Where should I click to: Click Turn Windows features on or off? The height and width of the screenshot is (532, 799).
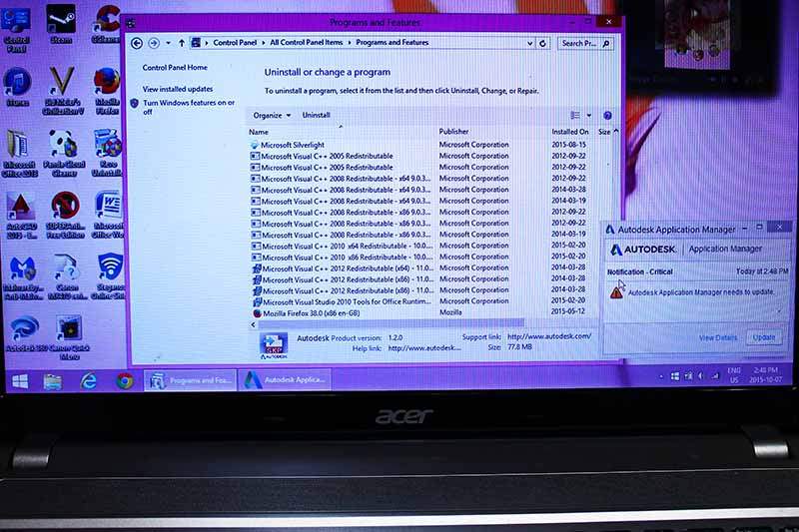pyautogui.click(x=189, y=107)
